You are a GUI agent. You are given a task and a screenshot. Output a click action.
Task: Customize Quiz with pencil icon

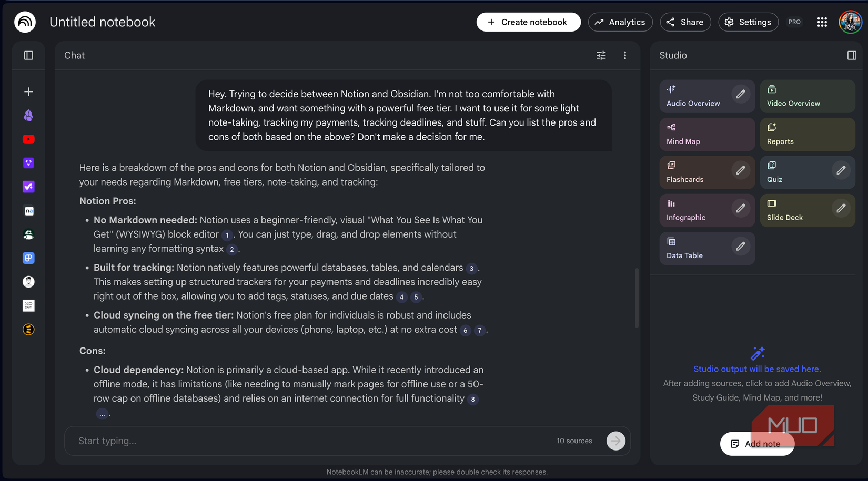tap(841, 170)
